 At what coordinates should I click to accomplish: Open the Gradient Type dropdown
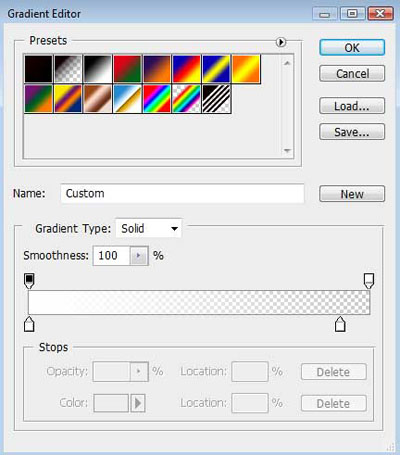pyautogui.click(x=149, y=229)
